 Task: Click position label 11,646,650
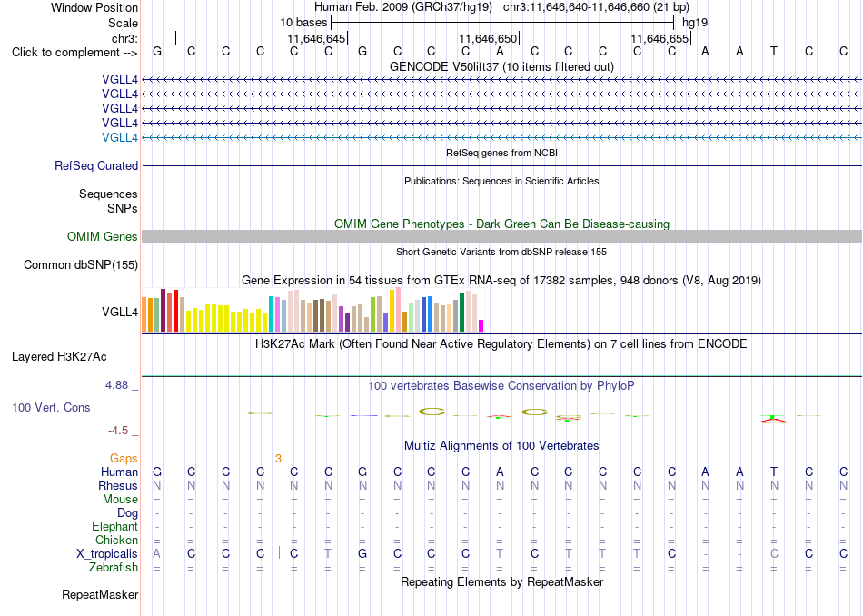488,38
